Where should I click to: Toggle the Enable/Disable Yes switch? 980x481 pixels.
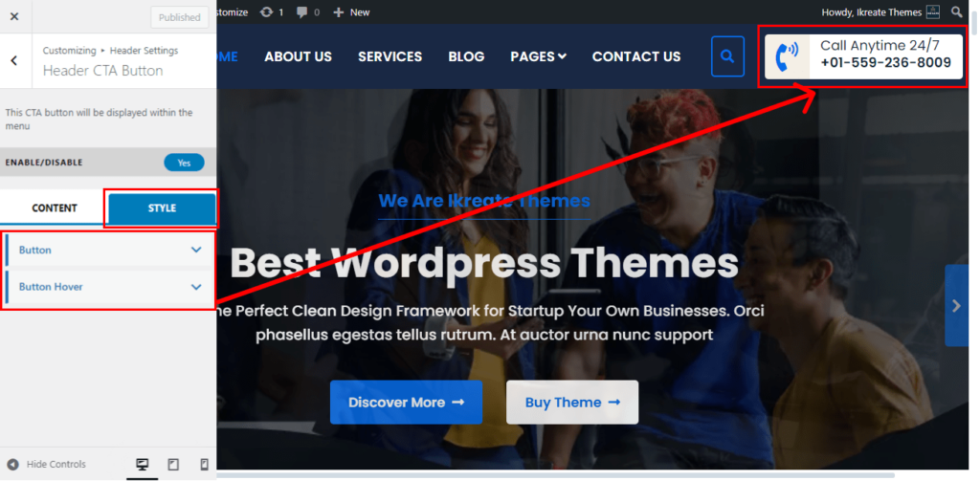[x=185, y=163]
